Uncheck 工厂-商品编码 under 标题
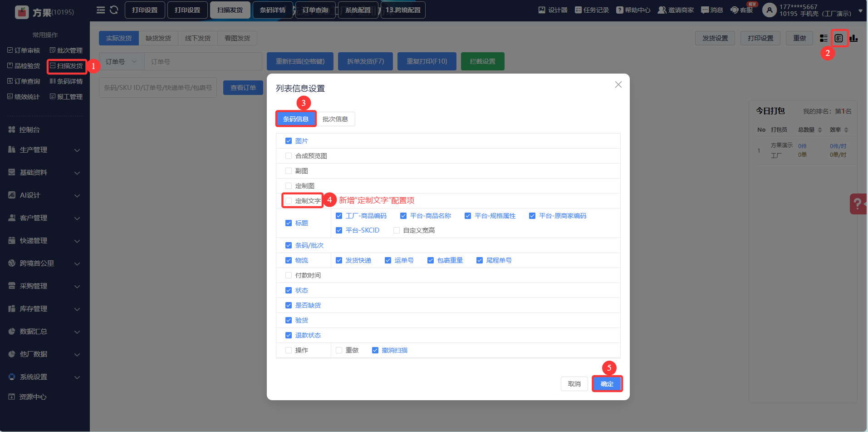Image resolution: width=868 pixels, height=432 pixels. (x=339, y=216)
